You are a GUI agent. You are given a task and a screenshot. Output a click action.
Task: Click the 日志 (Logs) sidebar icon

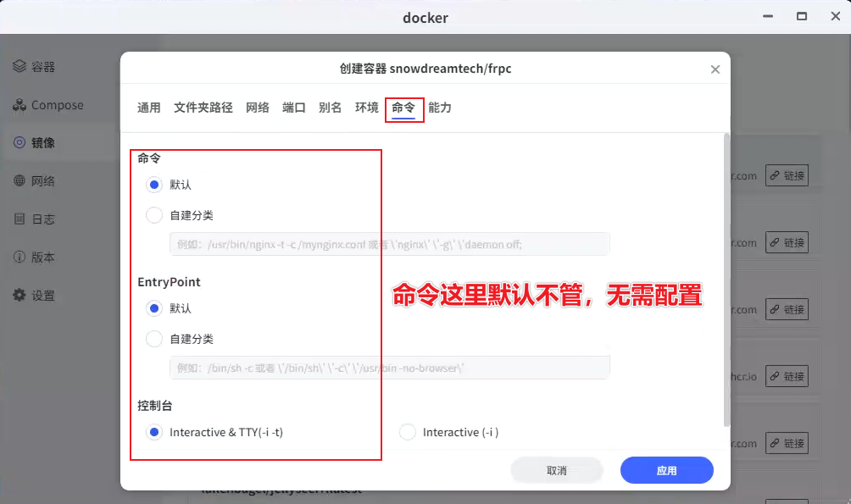tap(19, 219)
